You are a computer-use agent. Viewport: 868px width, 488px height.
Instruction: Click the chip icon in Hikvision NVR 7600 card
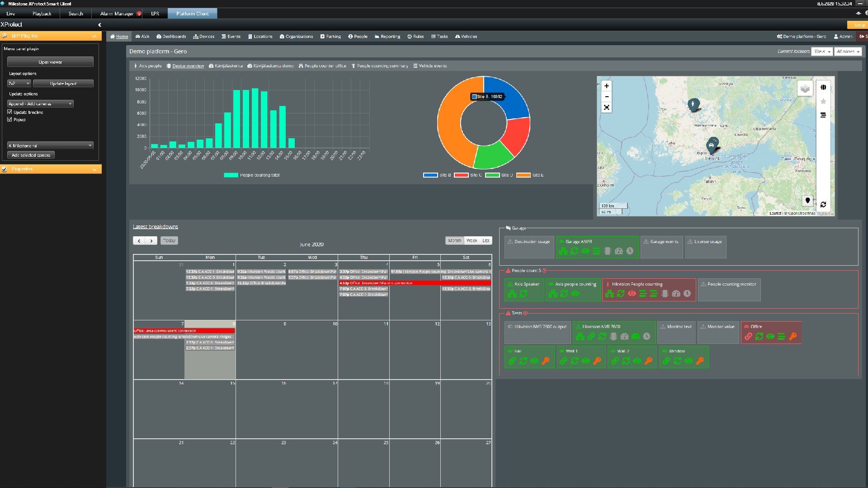[613, 336]
